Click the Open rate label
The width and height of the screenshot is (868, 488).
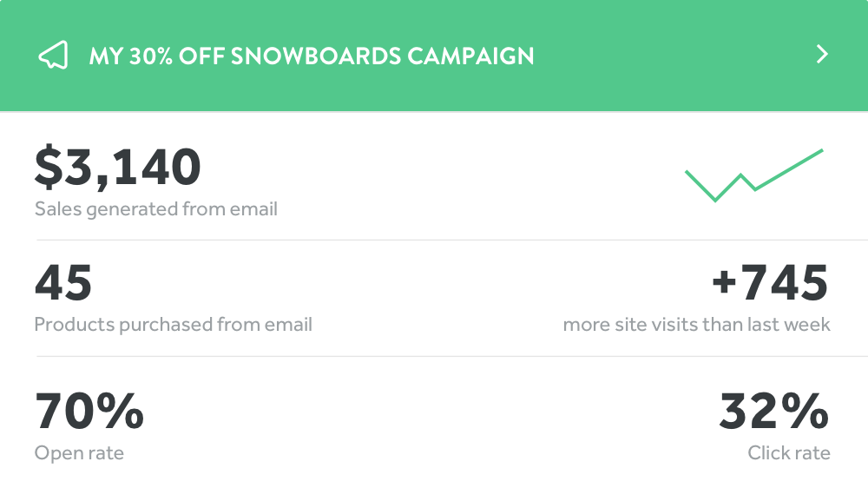pos(79,453)
